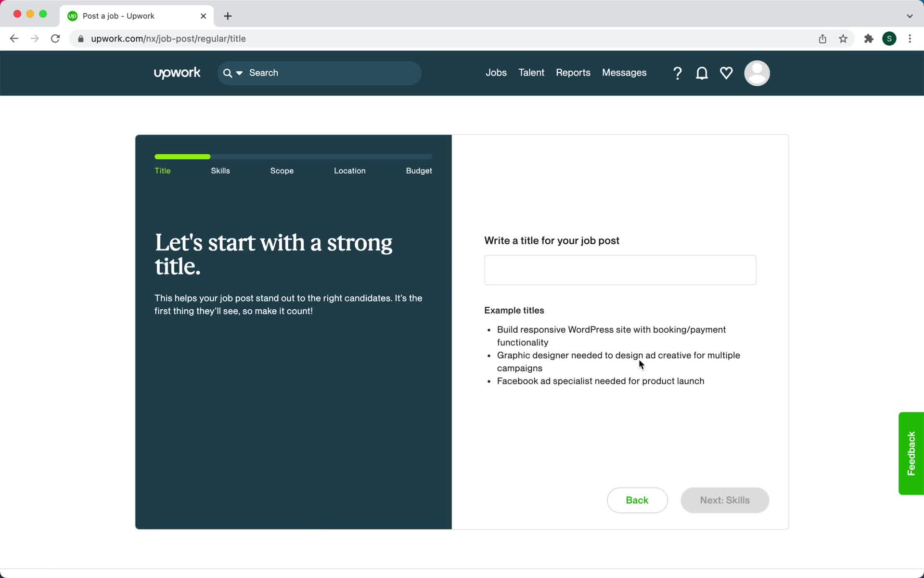Viewport: 924px width, 578px height.
Task: Click the green progress bar segment
Action: (182, 157)
